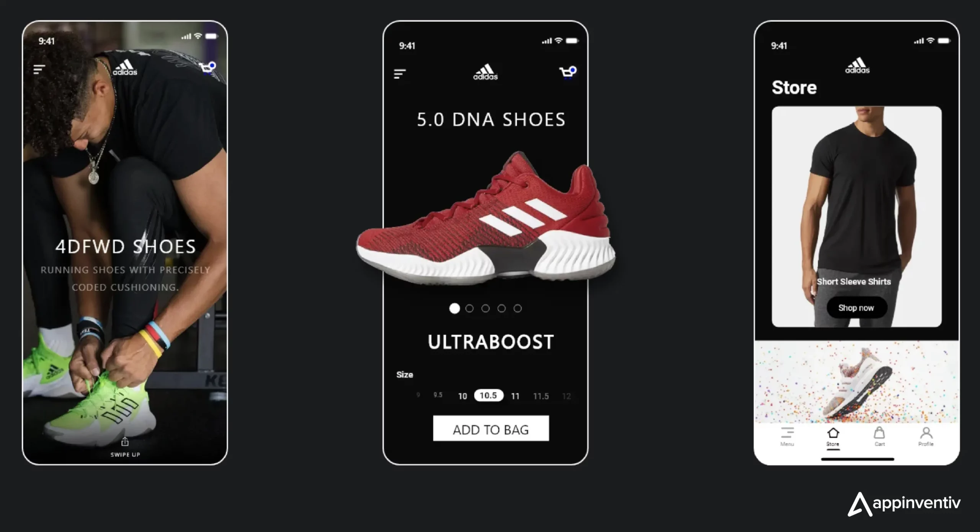Select last carousel dot under red shoe

click(518, 308)
